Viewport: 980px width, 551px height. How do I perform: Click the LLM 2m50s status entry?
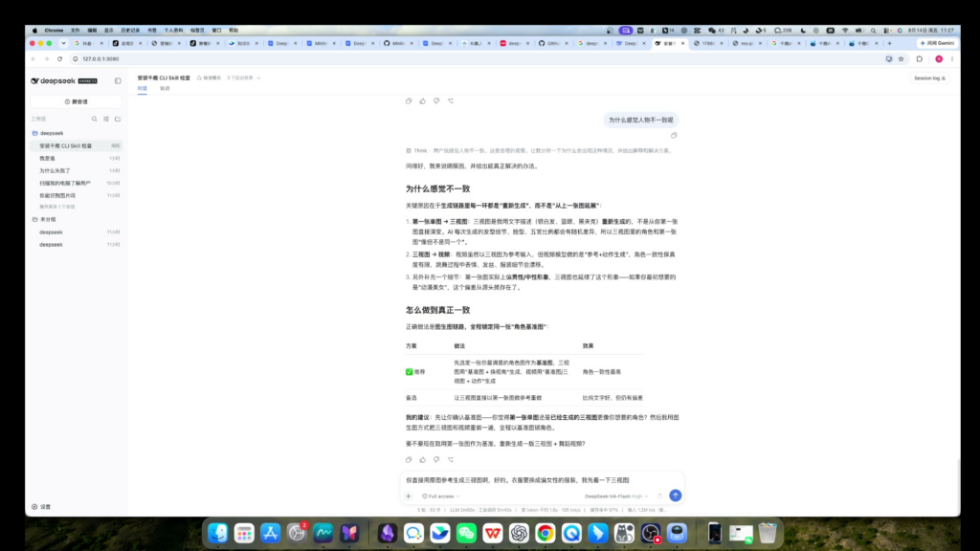pos(462,510)
